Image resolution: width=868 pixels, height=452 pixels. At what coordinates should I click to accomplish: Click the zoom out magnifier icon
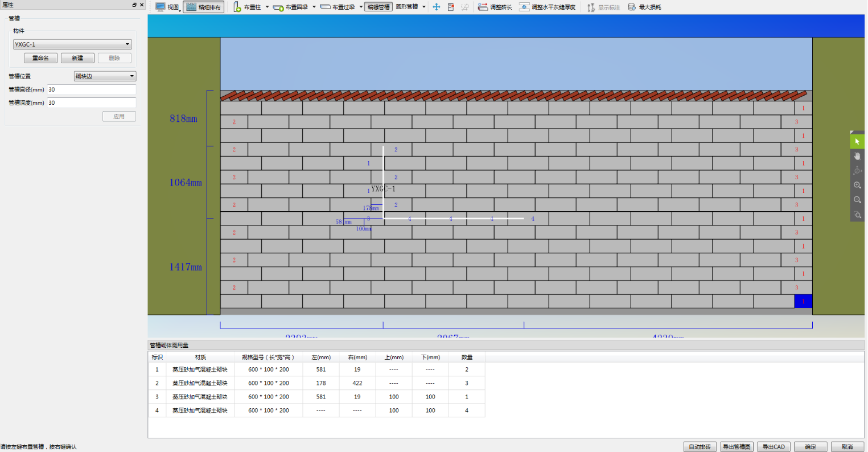(x=857, y=200)
